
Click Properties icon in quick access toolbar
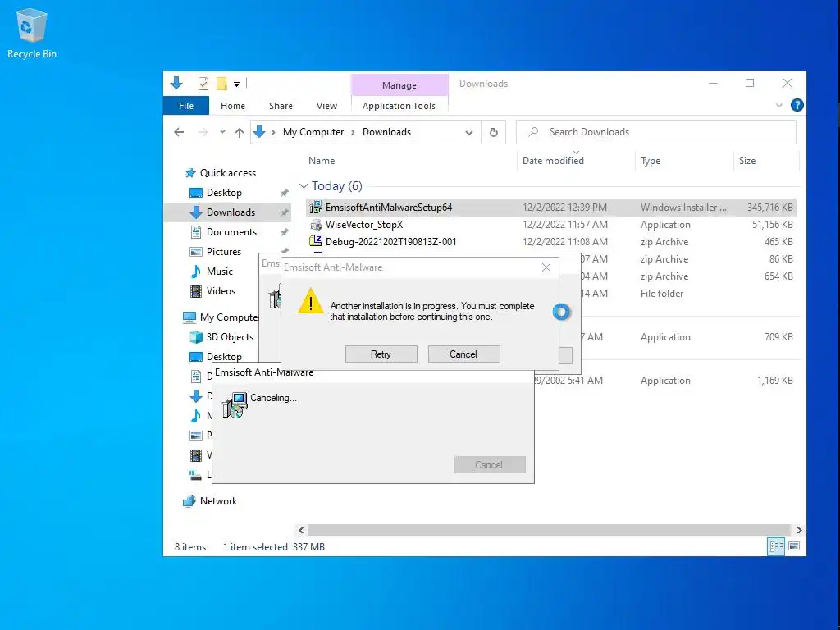point(203,84)
